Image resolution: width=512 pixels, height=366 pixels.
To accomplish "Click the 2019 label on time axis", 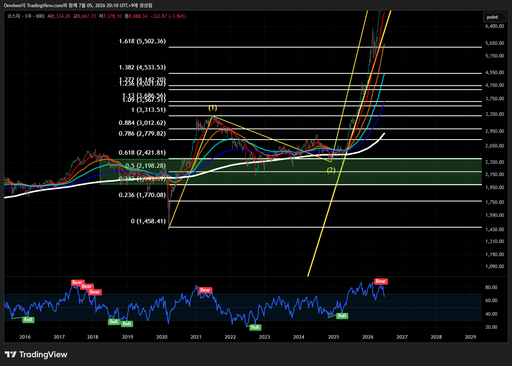I will click(x=127, y=337).
